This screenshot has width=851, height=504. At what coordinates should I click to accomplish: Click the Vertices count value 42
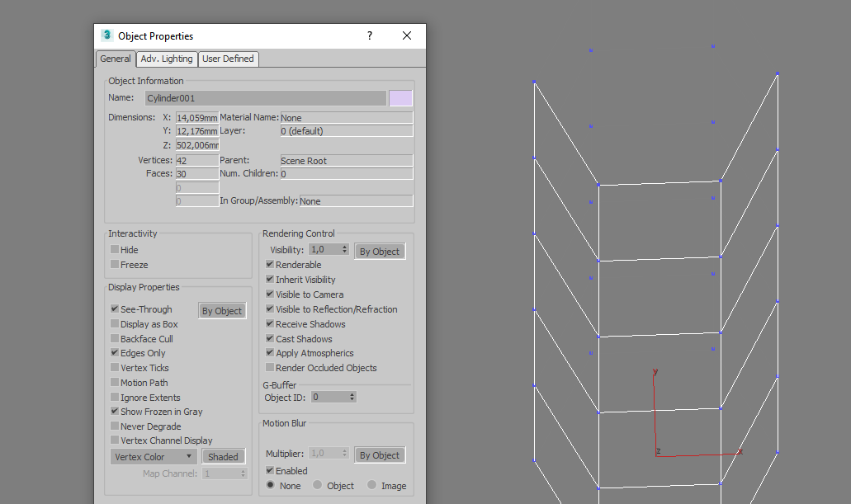coord(197,161)
